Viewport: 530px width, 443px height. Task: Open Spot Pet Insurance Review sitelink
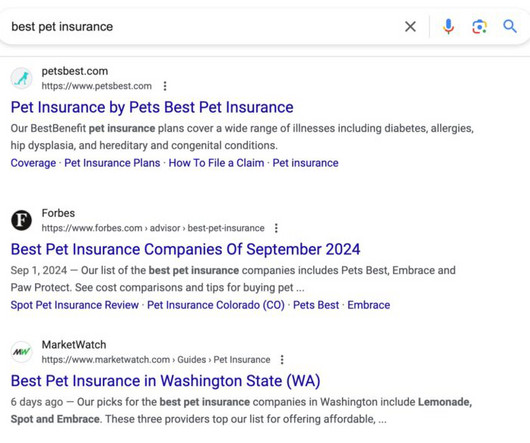coord(75,305)
